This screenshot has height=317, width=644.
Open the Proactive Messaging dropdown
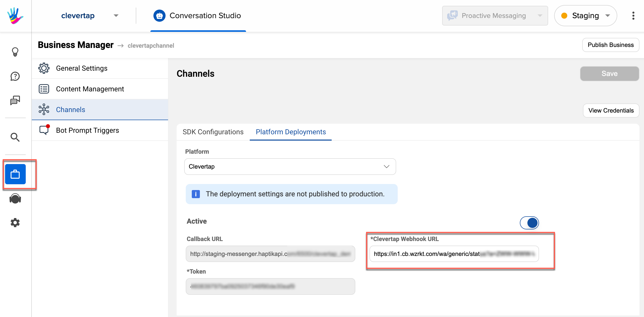coord(495,16)
